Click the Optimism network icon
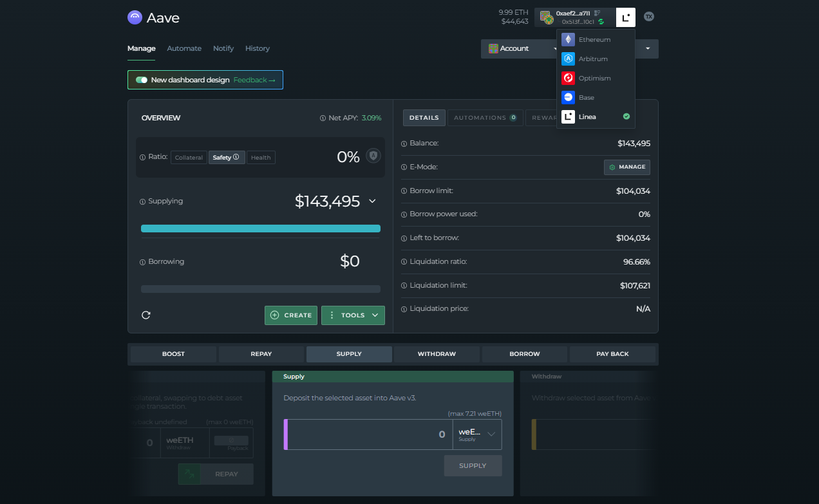 pos(568,78)
